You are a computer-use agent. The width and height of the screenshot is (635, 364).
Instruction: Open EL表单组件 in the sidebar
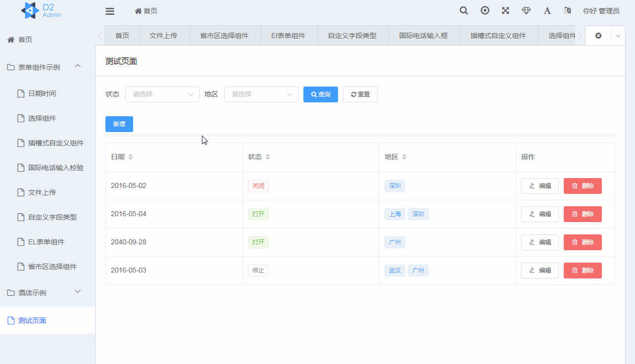[x=48, y=242]
